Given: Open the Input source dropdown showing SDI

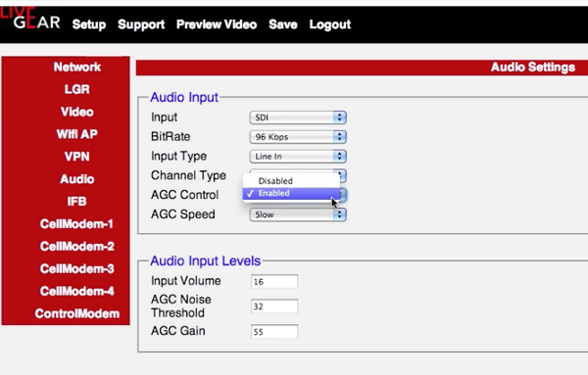Looking at the screenshot, I should 298,117.
